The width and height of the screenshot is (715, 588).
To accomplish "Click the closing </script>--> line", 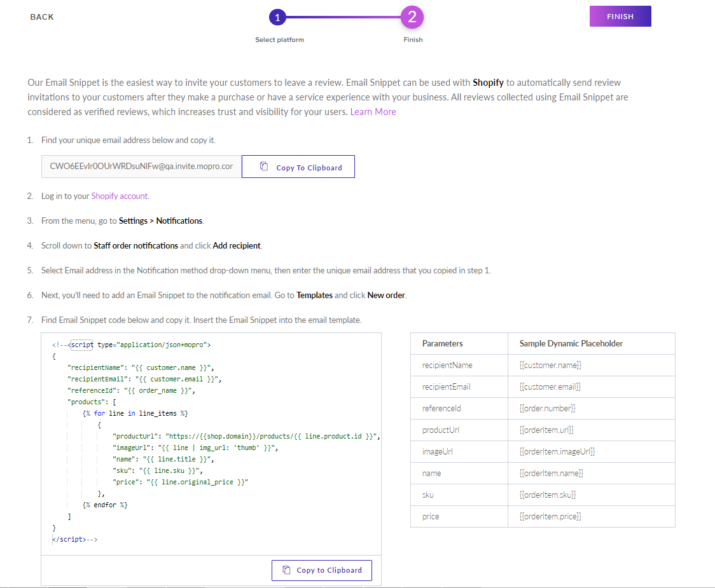I will tap(75, 539).
